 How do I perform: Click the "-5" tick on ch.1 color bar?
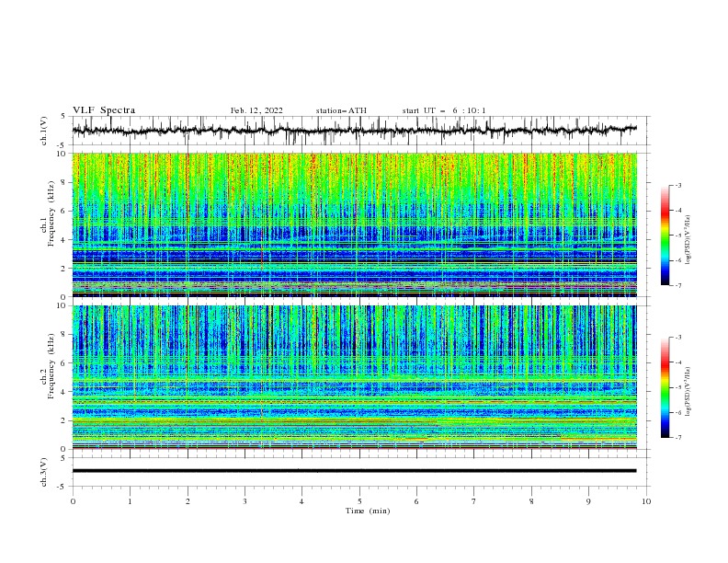[678, 236]
